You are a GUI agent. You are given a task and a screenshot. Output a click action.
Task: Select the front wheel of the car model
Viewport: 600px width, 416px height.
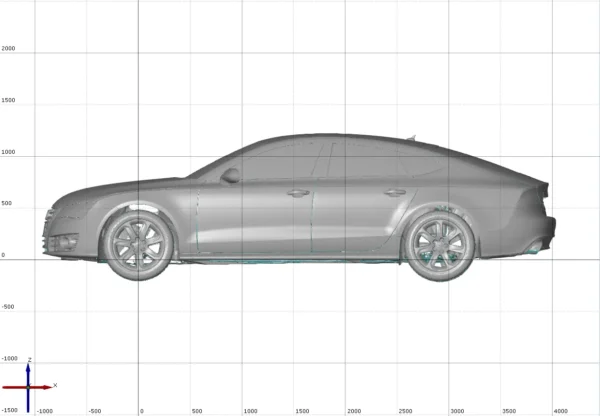(138, 245)
